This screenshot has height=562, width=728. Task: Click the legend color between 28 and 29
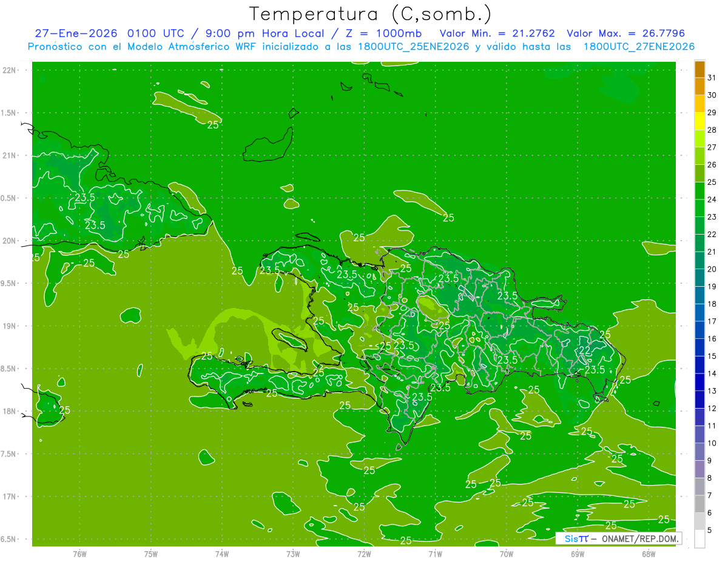point(700,121)
